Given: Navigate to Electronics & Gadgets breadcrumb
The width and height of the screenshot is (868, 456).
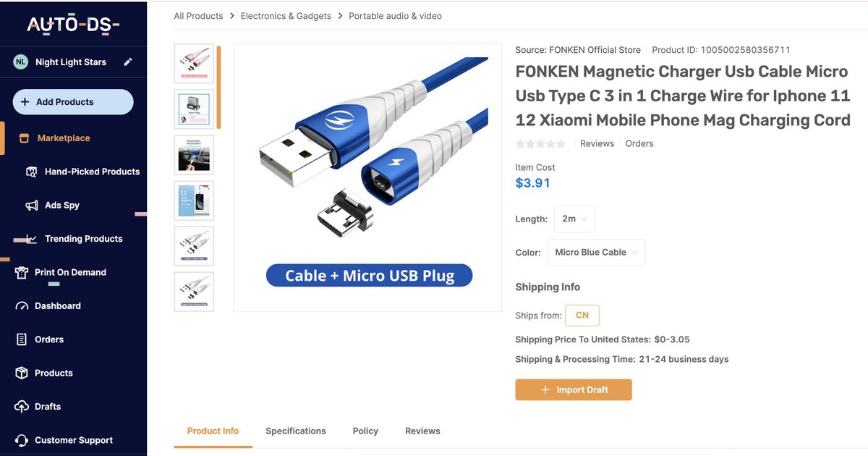Looking at the screenshot, I should [286, 15].
